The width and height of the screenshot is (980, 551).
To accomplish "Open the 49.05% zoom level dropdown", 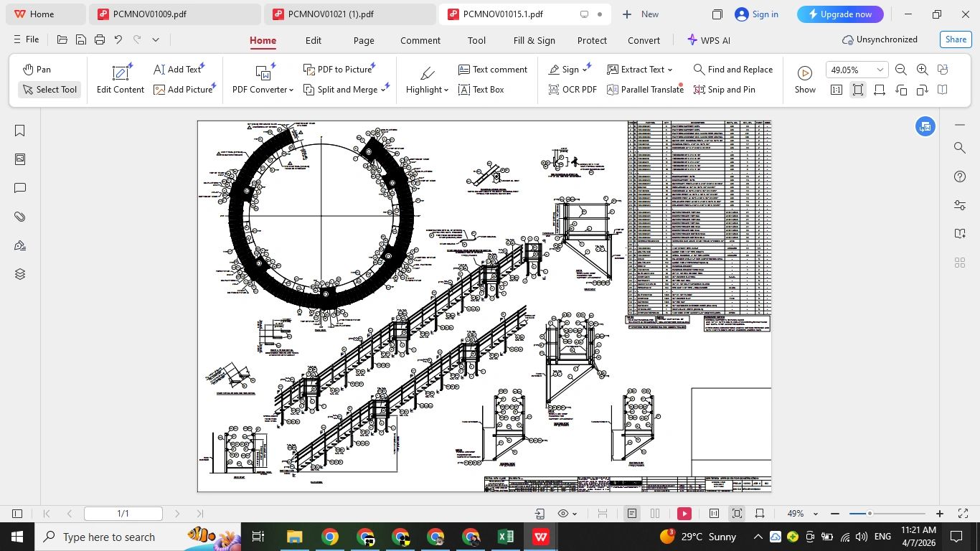I will coord(880,70).
